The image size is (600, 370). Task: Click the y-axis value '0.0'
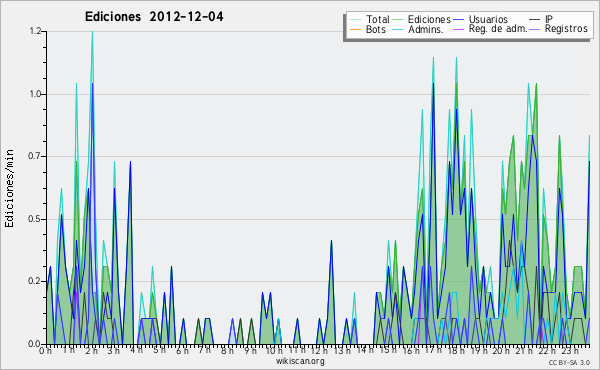coord(35,344)
